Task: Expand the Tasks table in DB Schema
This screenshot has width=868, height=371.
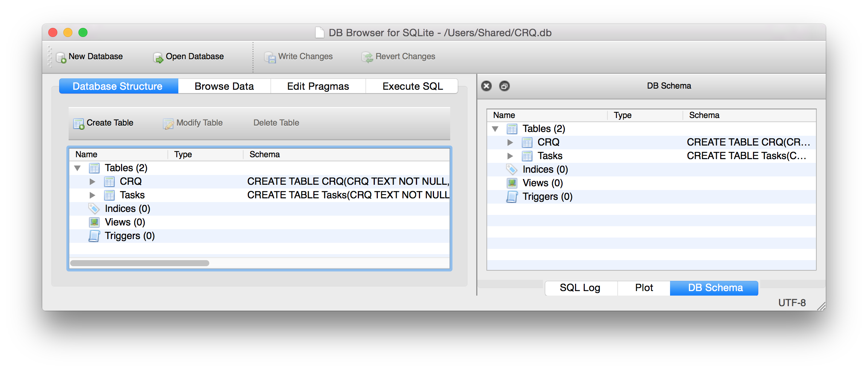Action: (510, 156)
